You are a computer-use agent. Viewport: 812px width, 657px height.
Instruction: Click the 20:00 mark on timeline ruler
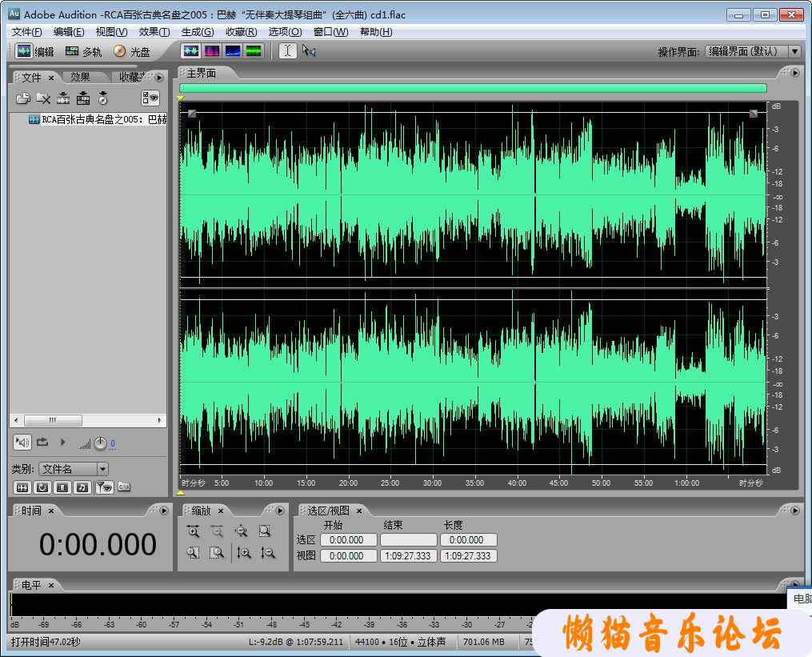point(348,483)
